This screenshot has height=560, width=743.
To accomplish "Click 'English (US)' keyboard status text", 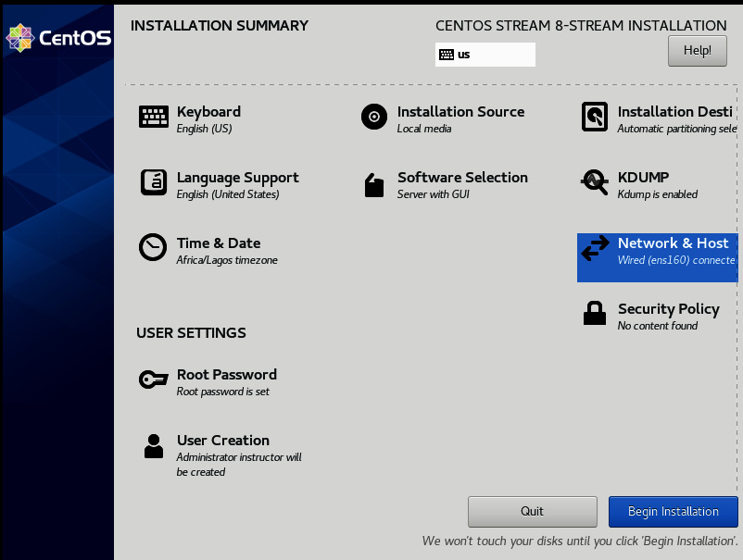I will [x=204, y=129].
